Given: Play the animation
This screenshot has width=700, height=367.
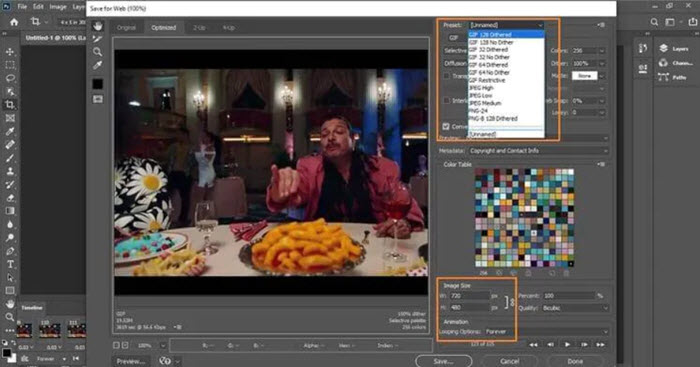Looking at the screenshot, I should (x=567, y=345).
